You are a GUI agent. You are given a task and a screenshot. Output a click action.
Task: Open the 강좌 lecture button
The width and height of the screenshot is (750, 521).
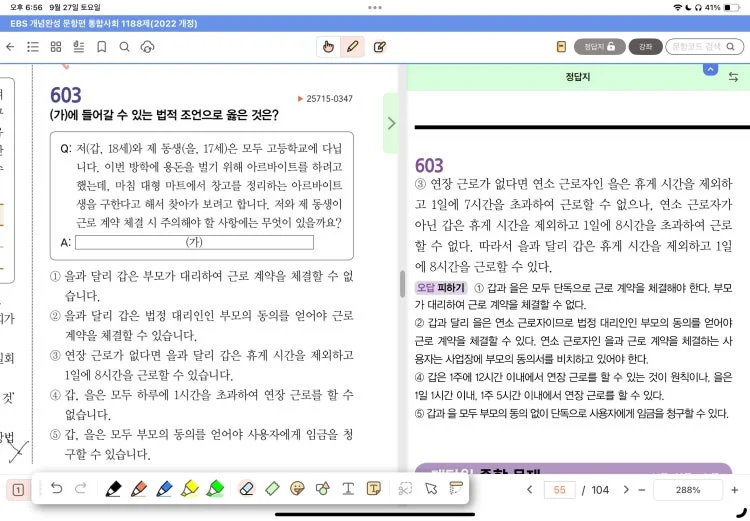(x=645, y=46)
